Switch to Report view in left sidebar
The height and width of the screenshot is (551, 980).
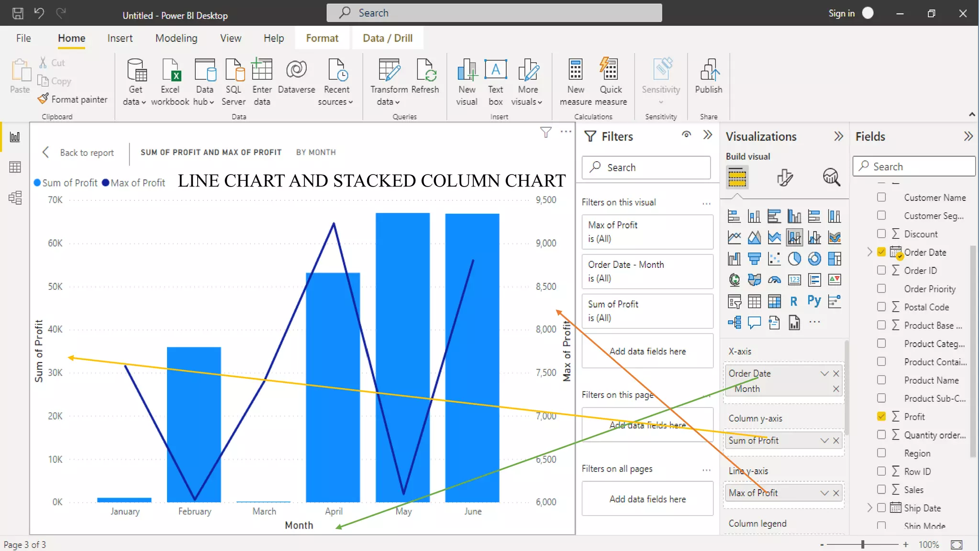click(x=15, y=137)
